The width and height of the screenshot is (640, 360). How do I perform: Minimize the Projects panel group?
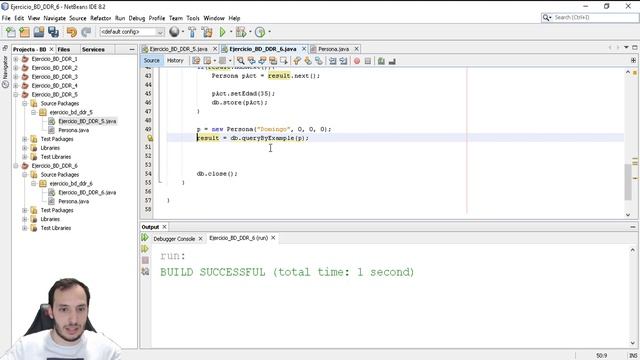click(132, 49)
